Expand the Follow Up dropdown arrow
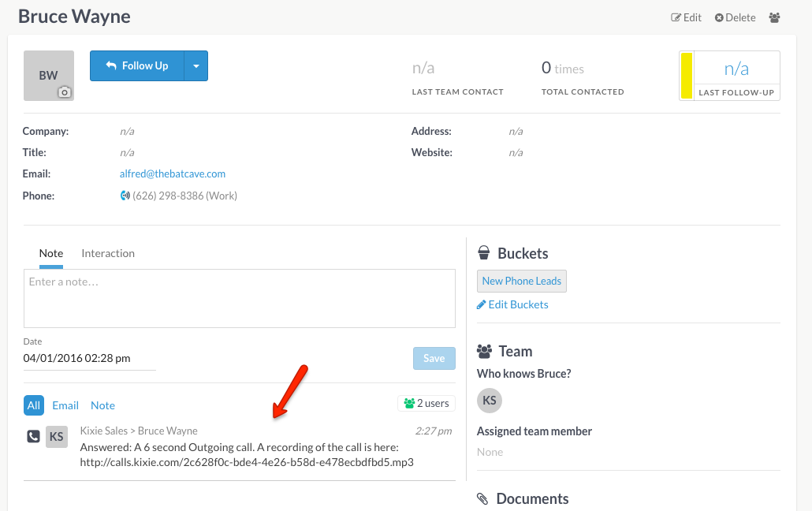812x511 pixels. (x=196, y=65)
